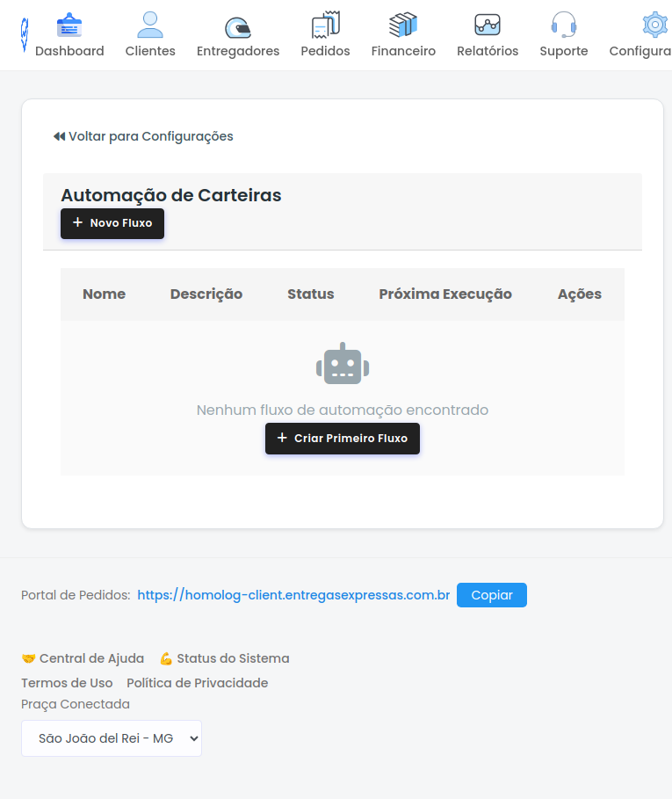The width and height of the screenshot is (672, 799).
Task: Open Pedidos via the order list icon
Action: (325, 24)
